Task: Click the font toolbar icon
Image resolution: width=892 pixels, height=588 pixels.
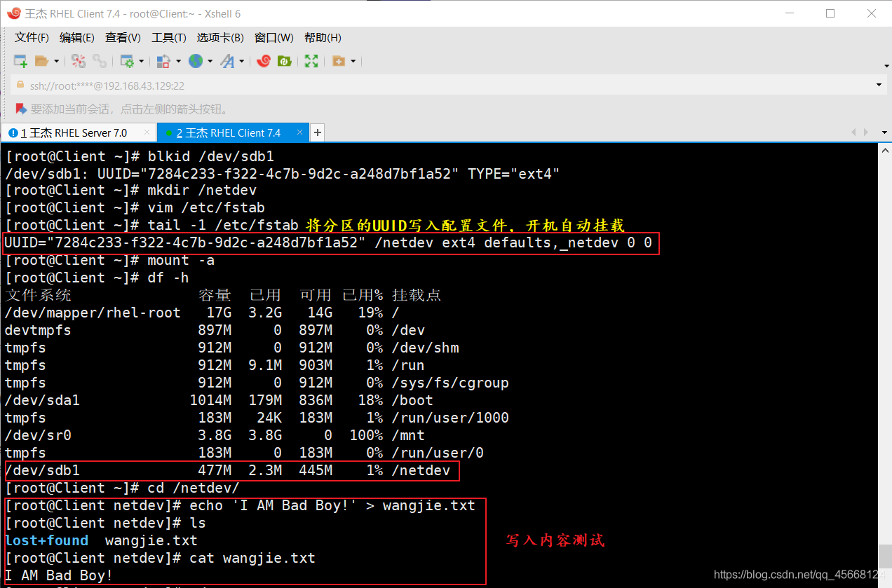Action: click(227, 62)
